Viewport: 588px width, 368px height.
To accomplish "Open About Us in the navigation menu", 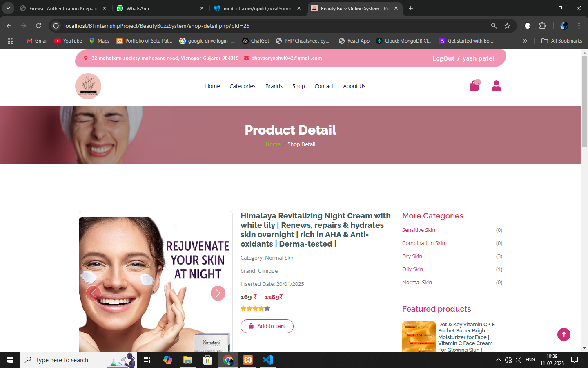I will tap(354, 86).
